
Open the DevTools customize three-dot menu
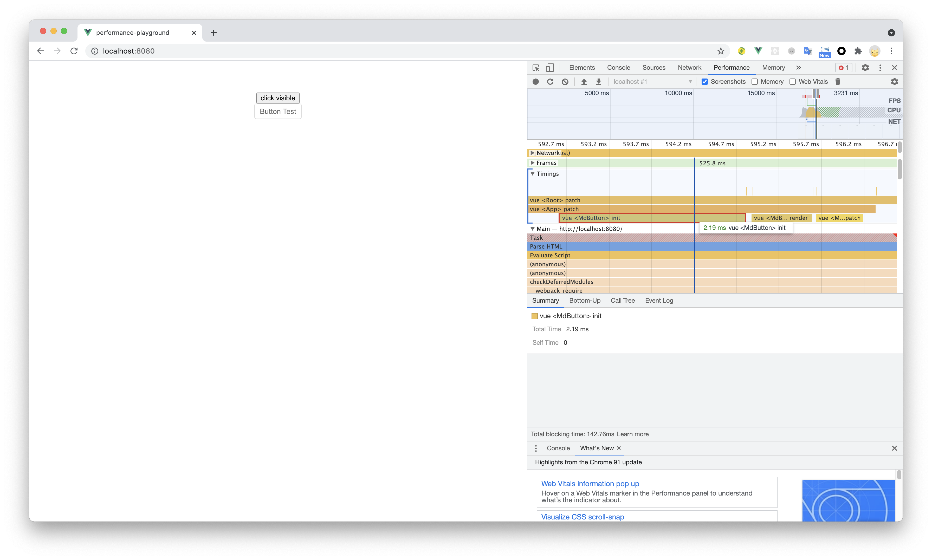coord(880,68)
